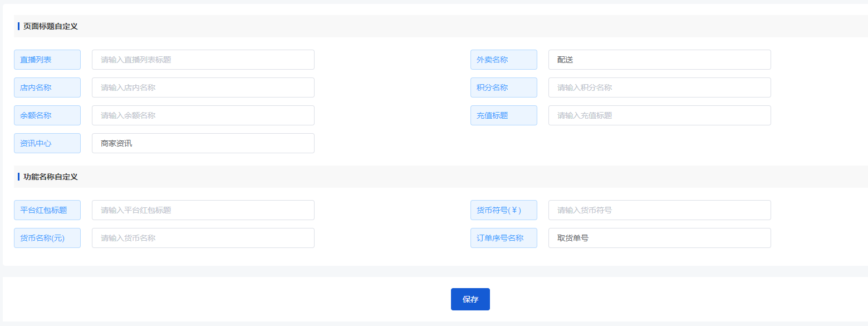This screenshot has height=326, width=868.
Task: Click the 平台红包标题 label tag
Action: 47,210
